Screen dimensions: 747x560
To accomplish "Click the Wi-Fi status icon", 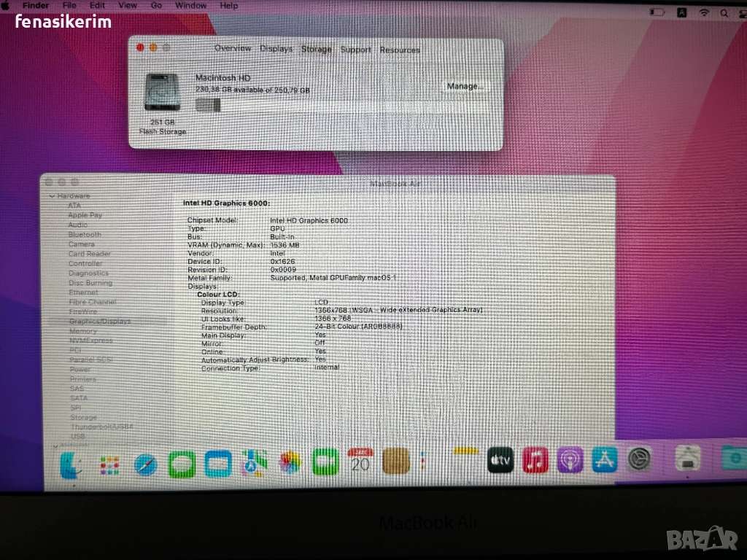I will 704,12.
